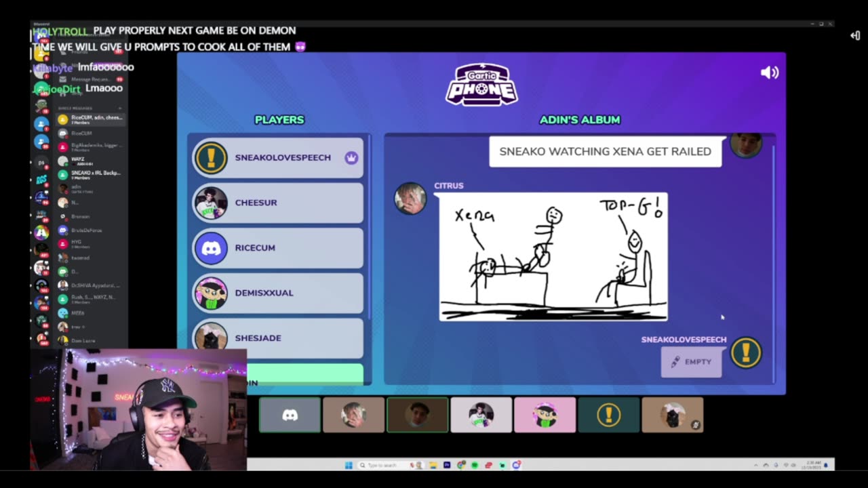Select the pink cartoon avatar call tile
Image resolution: width=868 pixels, height=488 pixels.
[545, 415]
